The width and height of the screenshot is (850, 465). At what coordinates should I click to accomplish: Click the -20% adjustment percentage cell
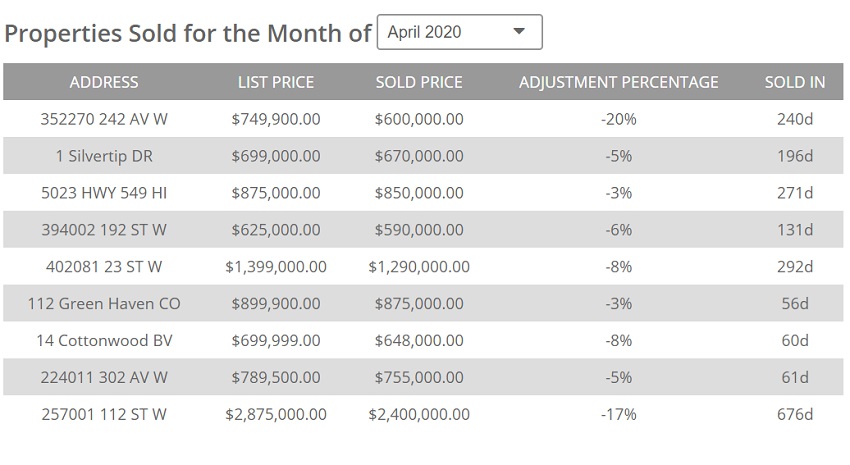point(618,119)
